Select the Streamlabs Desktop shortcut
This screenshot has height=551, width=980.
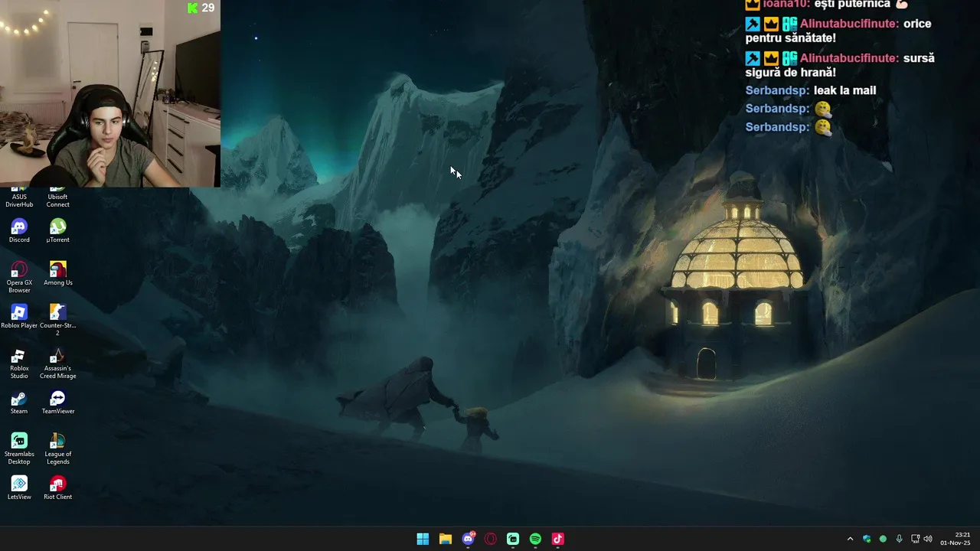tap(19, 449)
